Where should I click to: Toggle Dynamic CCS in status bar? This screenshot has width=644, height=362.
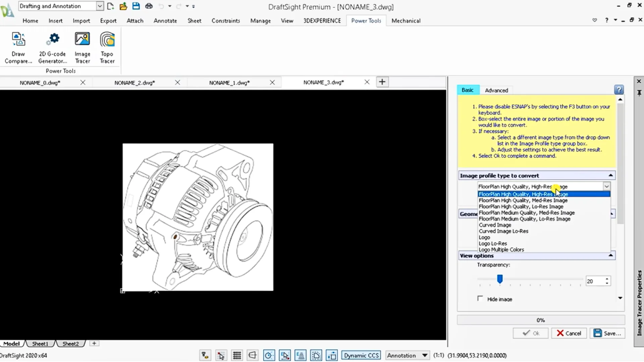click(361, 355)
